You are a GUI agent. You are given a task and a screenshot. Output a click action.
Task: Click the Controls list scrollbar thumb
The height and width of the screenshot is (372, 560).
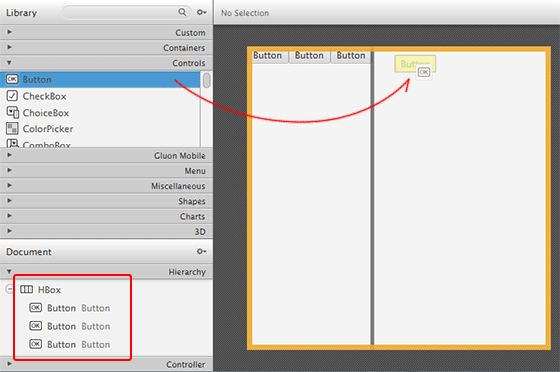(206, 80)
